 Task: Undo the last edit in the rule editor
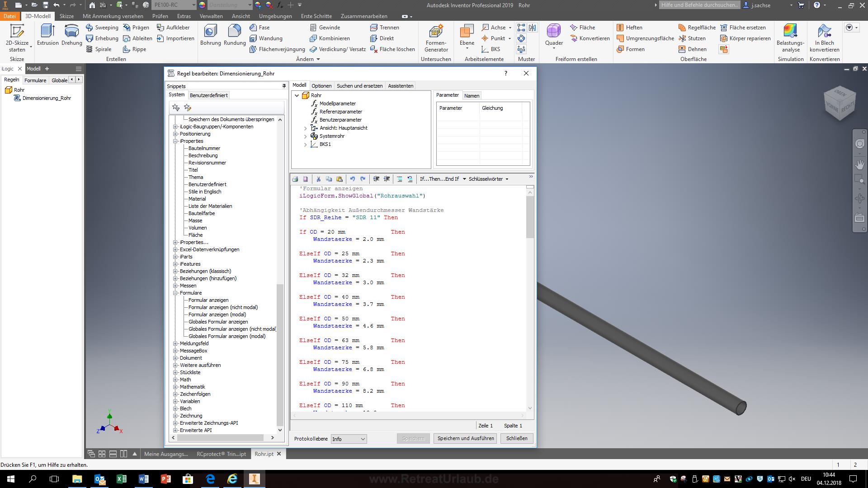pyautogui.click(x=353, y=179)
